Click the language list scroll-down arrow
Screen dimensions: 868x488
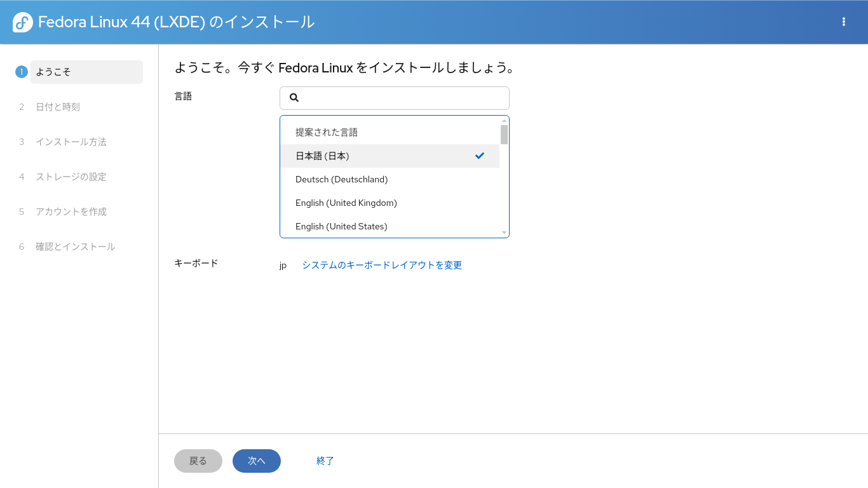pos(504,233)
